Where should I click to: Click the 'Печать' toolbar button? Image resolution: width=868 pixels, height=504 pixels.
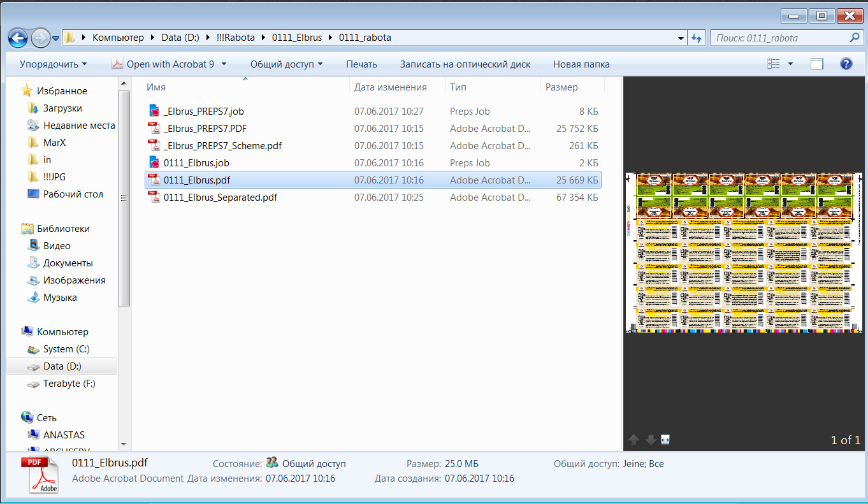(361, 64)
